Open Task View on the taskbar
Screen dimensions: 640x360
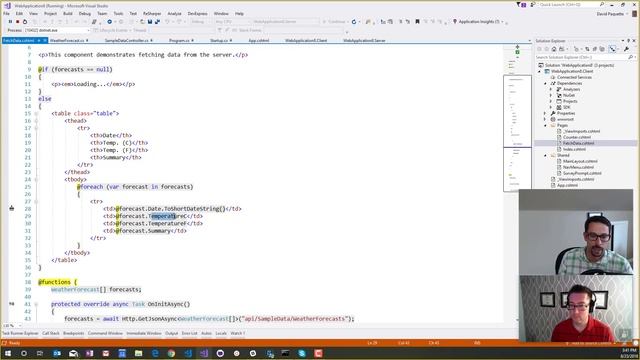[40, 353]
